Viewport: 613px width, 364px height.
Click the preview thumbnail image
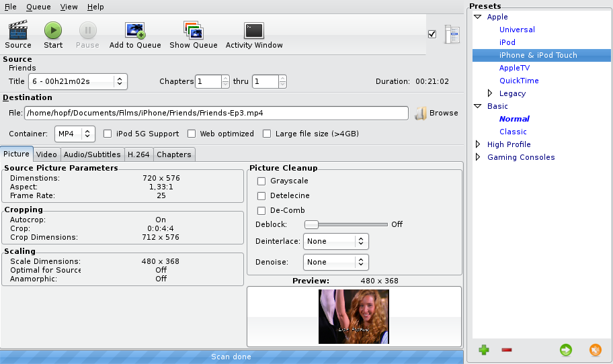pyautogui.click(x=354, y=317)
